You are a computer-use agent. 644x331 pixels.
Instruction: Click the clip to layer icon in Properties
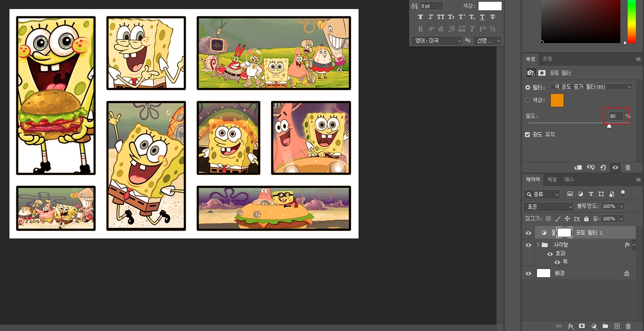(x=578, y=167)
